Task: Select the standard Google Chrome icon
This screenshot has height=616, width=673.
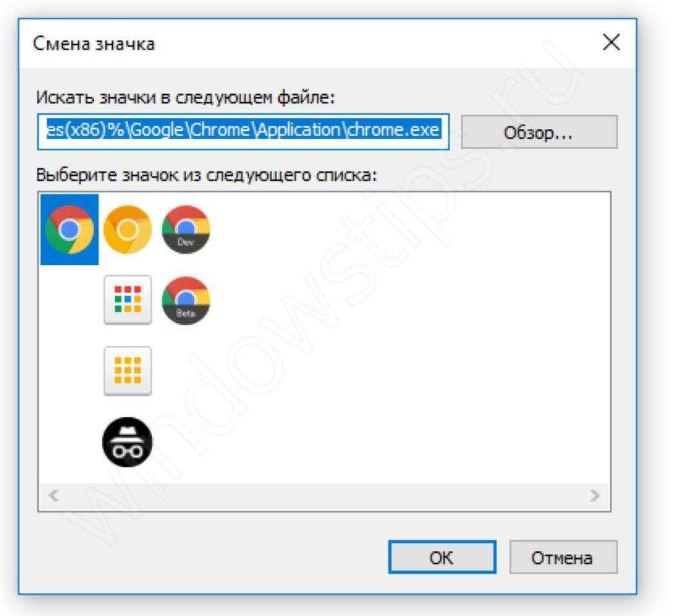Action: 69,229
